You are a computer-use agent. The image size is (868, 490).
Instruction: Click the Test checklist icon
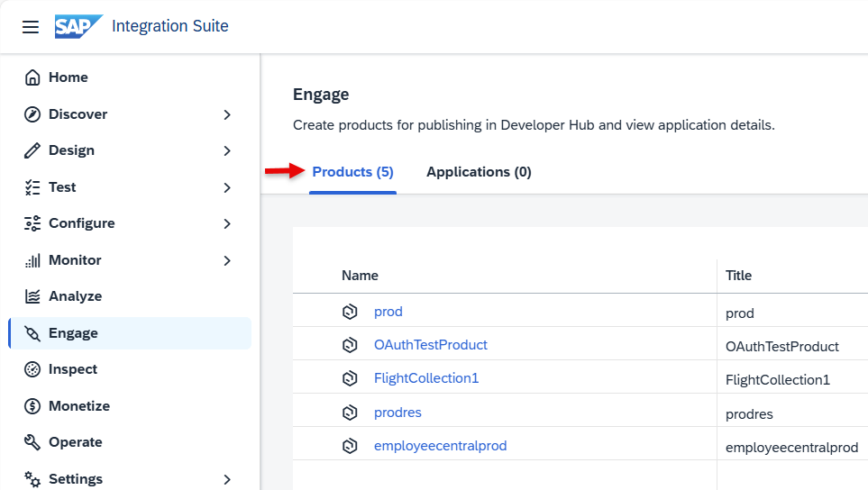(x=32, y=187)
